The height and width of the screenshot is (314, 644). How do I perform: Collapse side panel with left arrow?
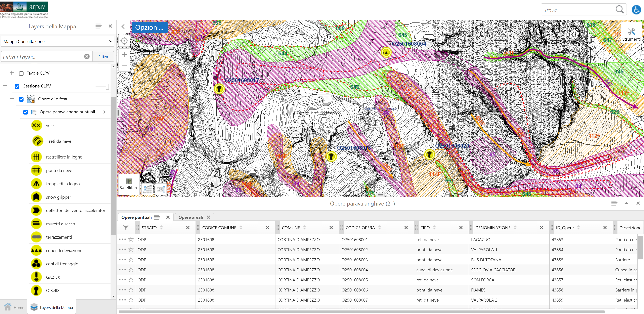pyautogui.click(x=123, y=27)
